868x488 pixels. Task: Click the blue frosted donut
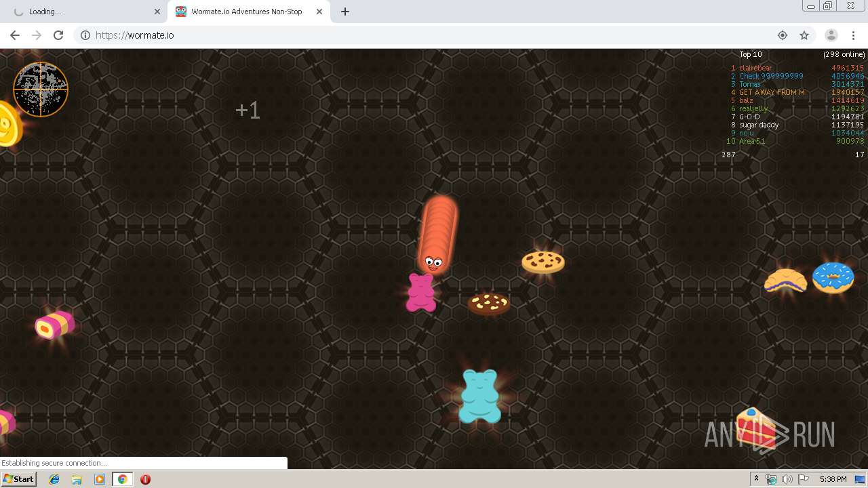(x=833, y=278)
